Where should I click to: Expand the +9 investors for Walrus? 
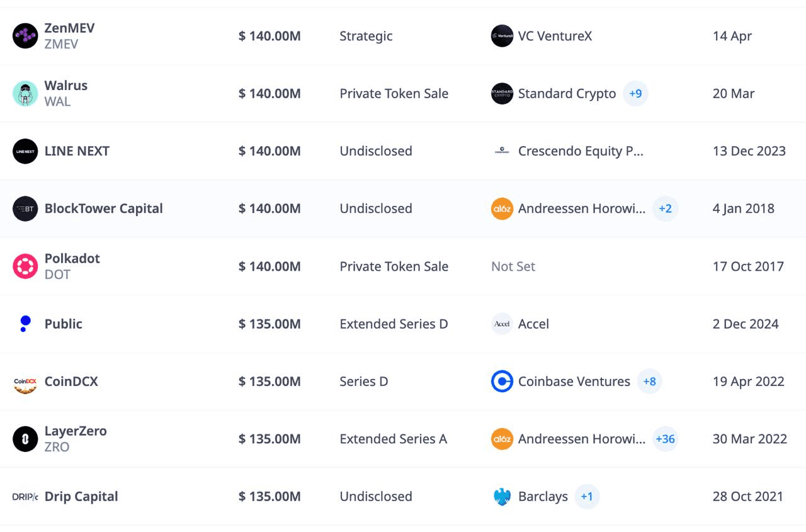click(635, 93)
